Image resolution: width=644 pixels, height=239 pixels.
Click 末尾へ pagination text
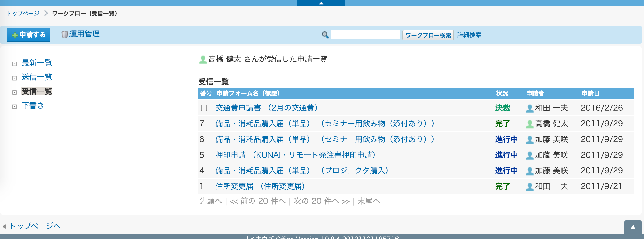click(x=369, y=201)
